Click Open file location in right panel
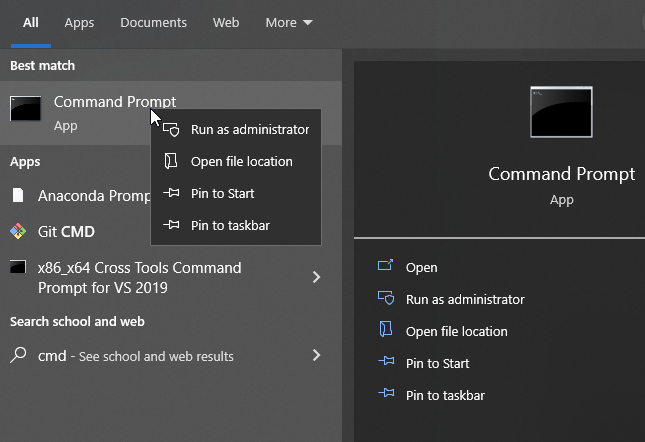 pyautogui.click(x=456, y=331)
